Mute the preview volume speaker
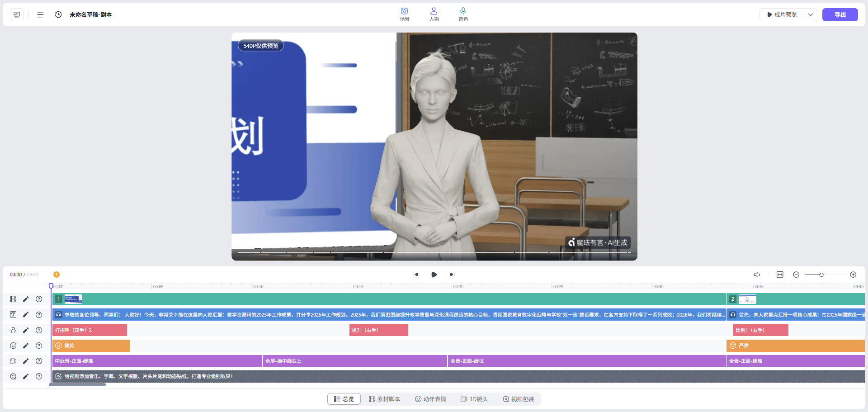Screen dimensions: 868x412 [757, 275]
